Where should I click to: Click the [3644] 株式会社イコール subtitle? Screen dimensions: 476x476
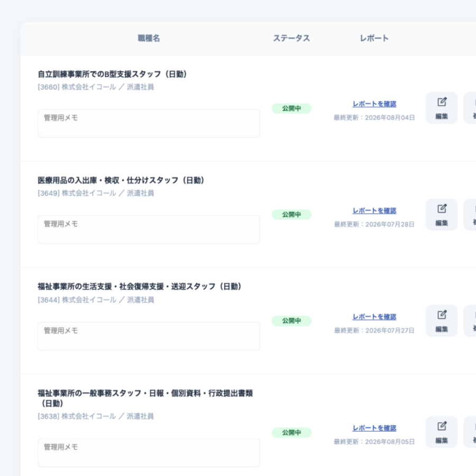tap(96, 300)
